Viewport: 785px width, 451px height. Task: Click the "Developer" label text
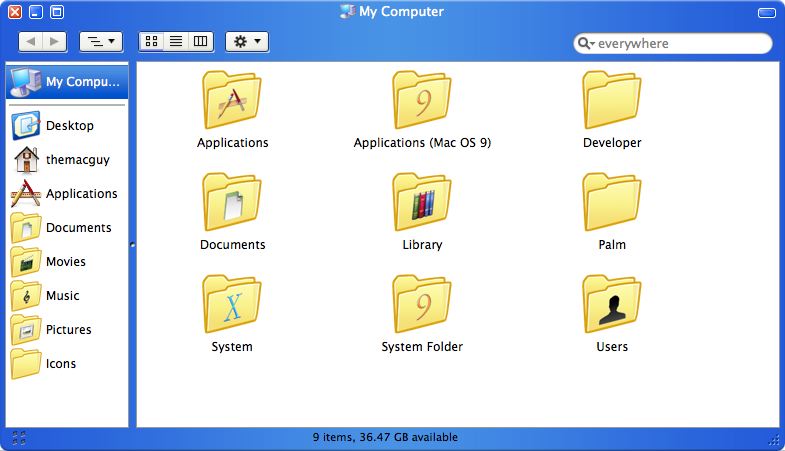(612, 143)
